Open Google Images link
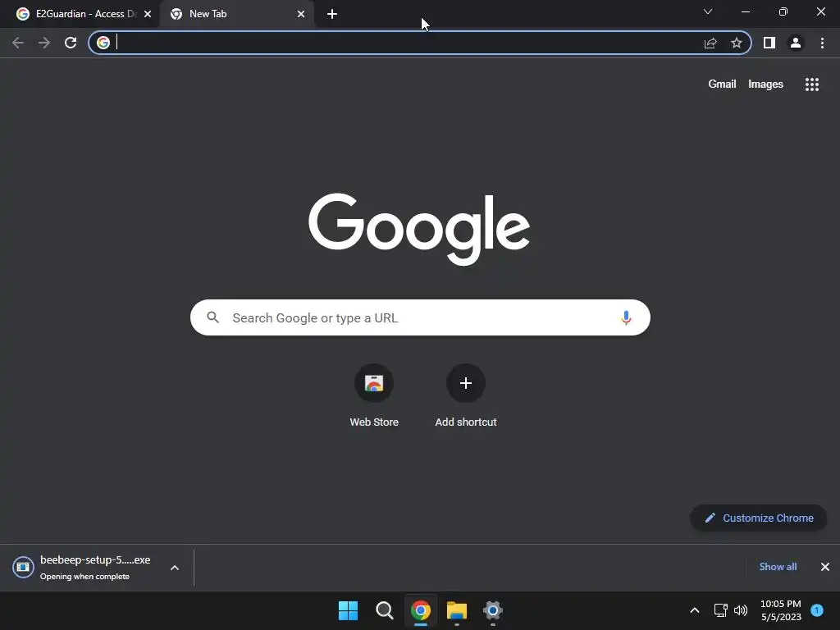Screen dimensions: 840x630 click(765, 84)
